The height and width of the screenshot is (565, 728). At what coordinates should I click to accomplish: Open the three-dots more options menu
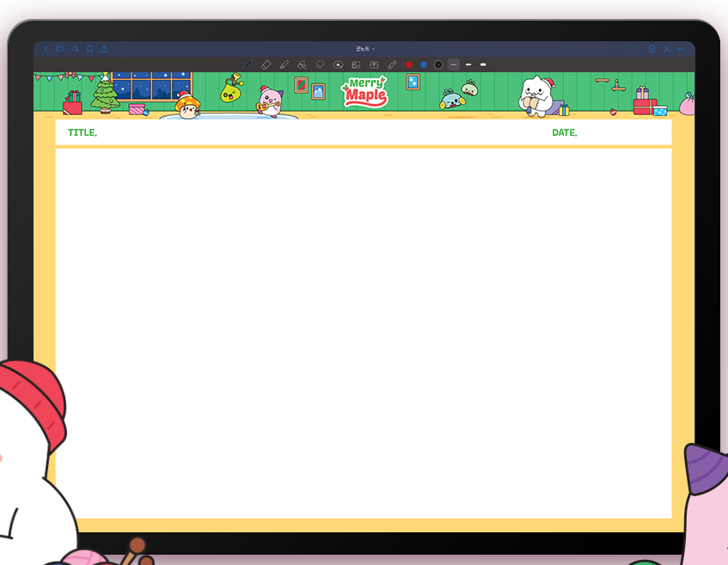(681, 49)
